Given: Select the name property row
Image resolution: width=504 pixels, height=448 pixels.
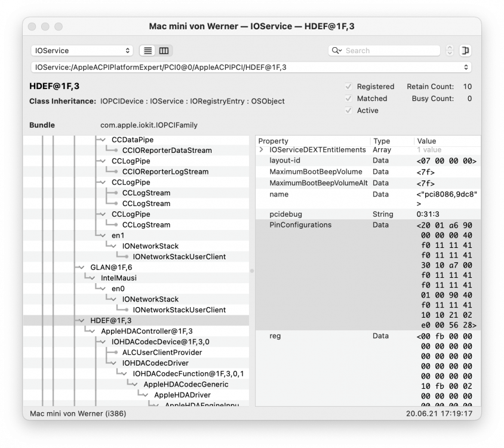Looking at the screenshot, I should coord(368,199).
